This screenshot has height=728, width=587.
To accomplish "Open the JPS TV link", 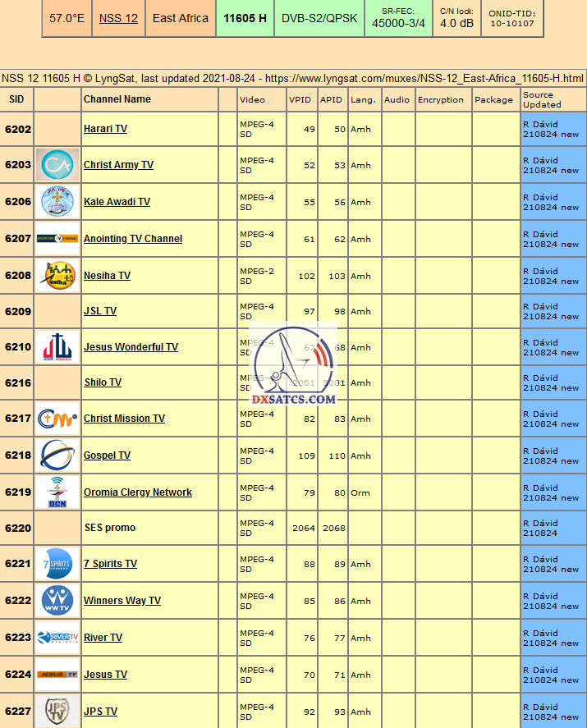I will pos(100,712).
